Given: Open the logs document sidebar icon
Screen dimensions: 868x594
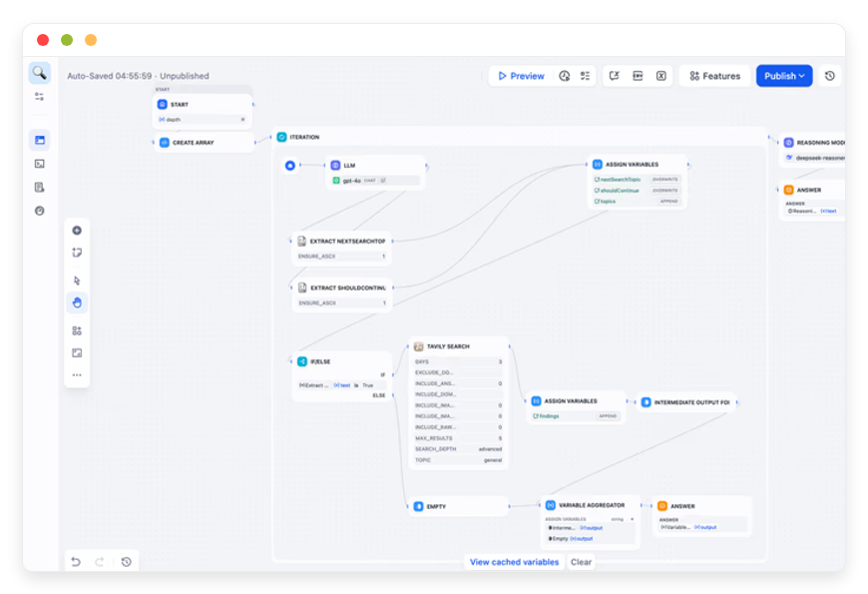Looking at the screenshot, I should point(39,188).
